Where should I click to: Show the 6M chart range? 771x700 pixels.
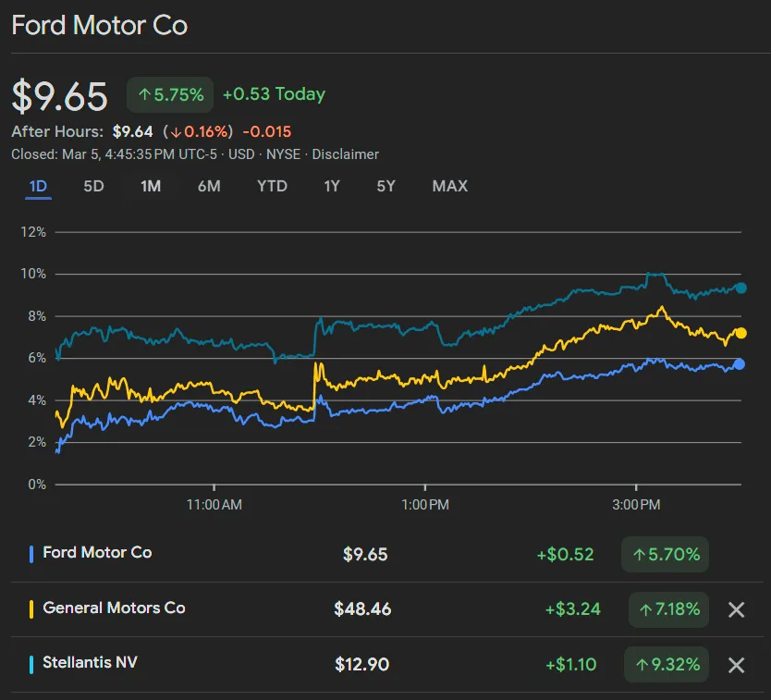[x=209, y=186]
